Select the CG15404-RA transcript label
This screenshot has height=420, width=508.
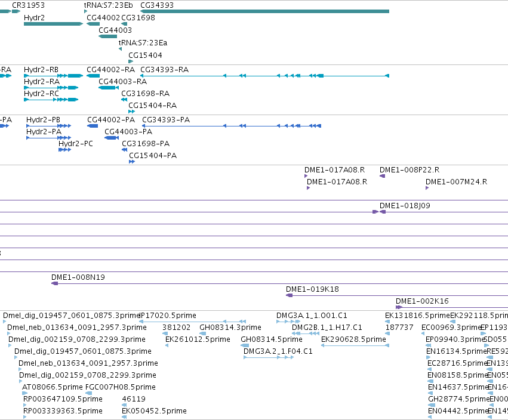[x=153, y=106]
